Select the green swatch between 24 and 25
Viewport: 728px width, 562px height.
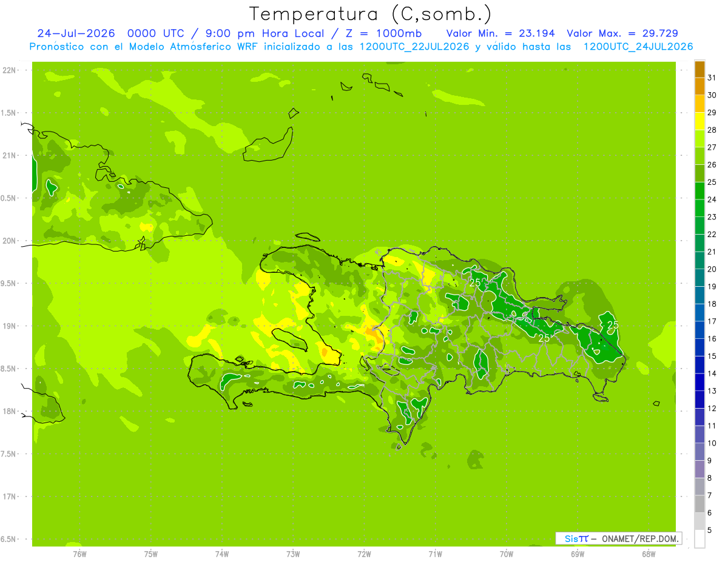tap(699, 191)
